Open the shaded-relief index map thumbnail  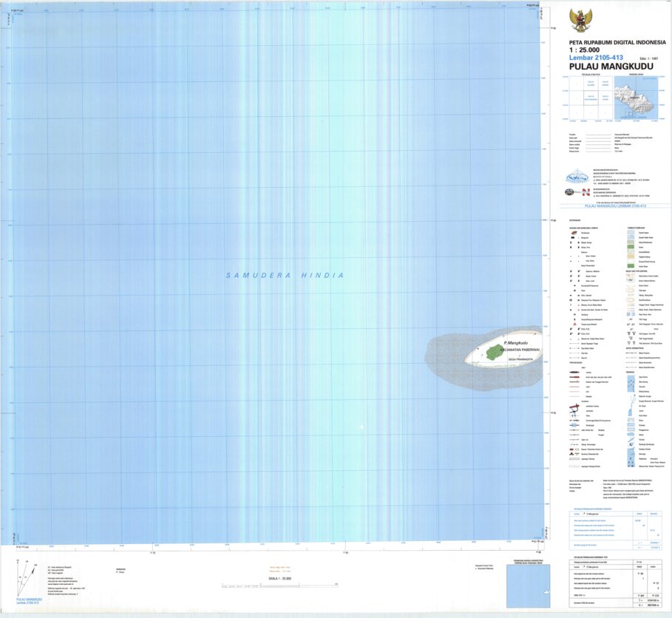click(636, 97)
